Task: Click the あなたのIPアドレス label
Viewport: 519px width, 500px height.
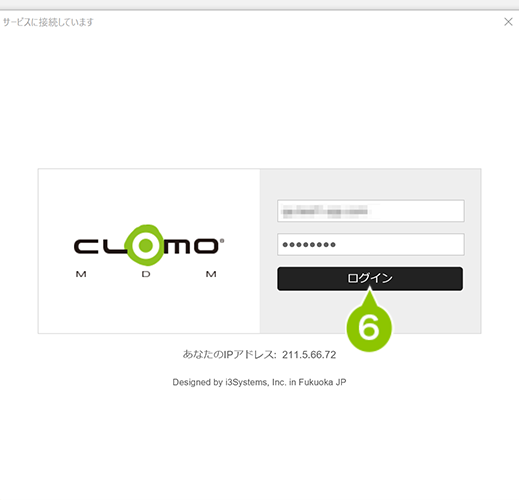Action: point(229,355)
